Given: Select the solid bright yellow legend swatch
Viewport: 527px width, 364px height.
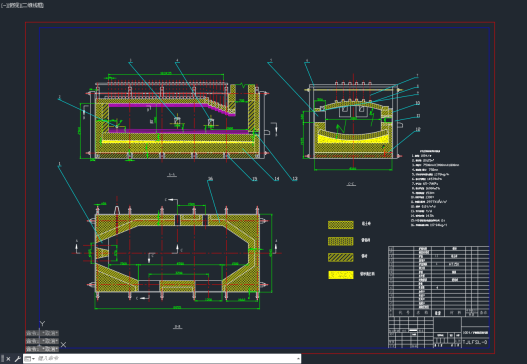Looking at the screenshot, I should pos(340,275).
